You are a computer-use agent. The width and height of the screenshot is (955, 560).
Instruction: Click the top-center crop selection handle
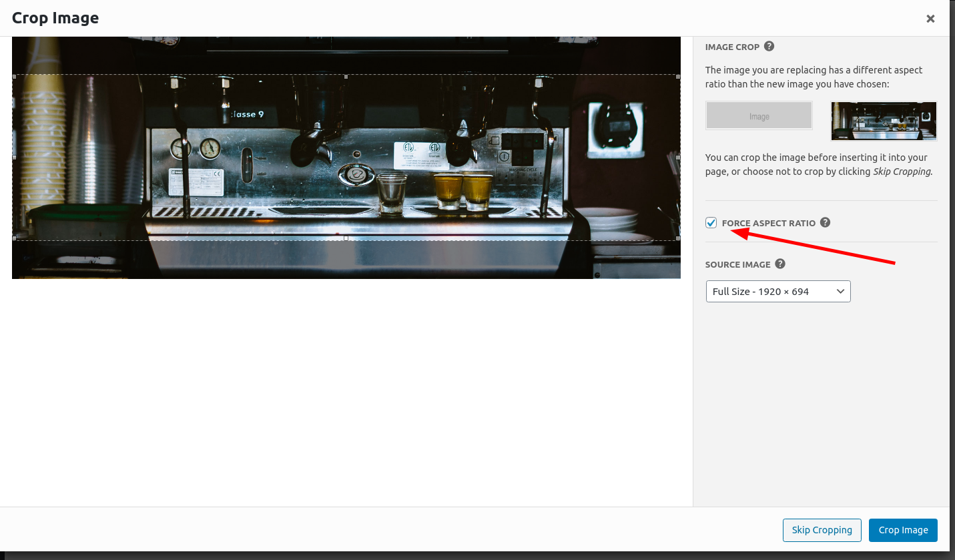346,76
